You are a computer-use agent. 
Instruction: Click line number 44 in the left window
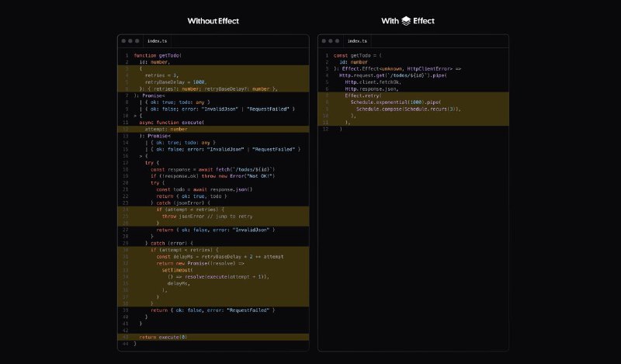(x=126, y=344)
